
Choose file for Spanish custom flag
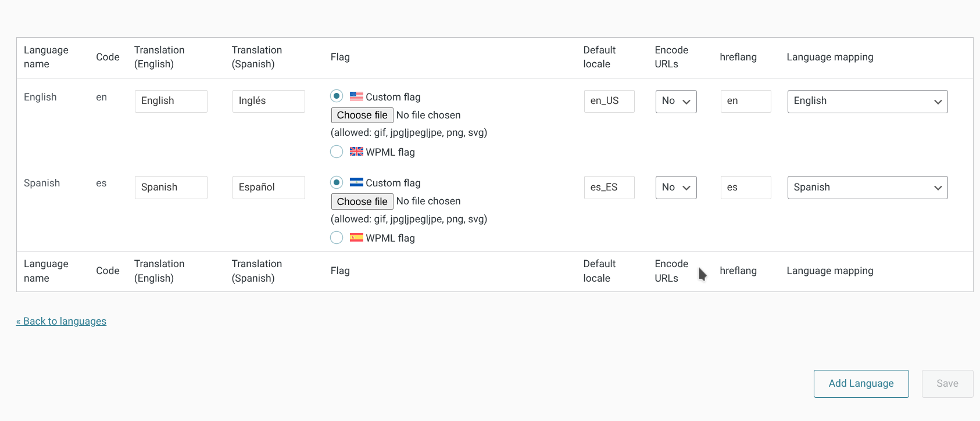coord(362,201)
